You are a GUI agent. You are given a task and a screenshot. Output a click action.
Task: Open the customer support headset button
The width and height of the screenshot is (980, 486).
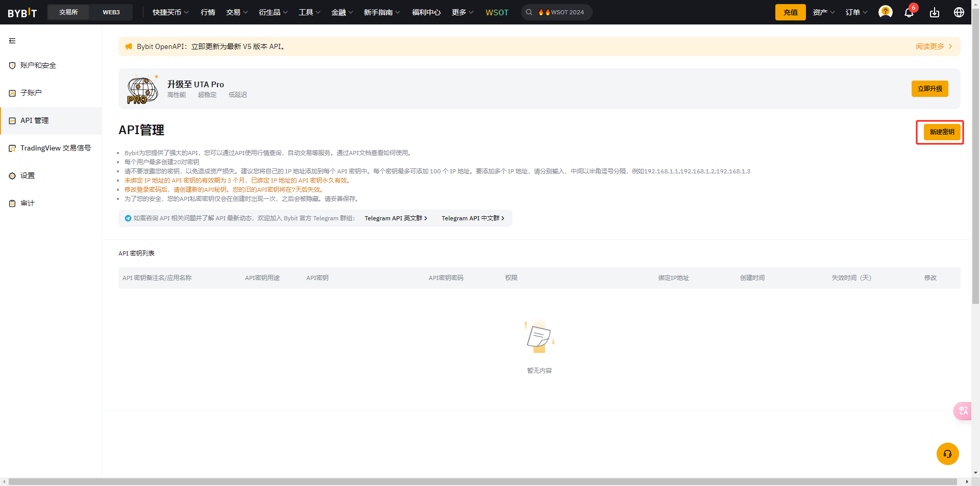948,454
